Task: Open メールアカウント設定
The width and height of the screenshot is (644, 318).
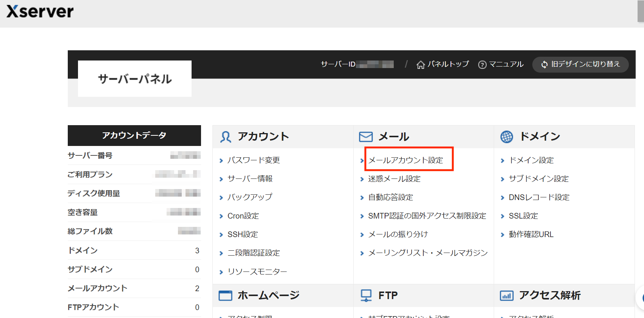Action: (x=405, y=160)
